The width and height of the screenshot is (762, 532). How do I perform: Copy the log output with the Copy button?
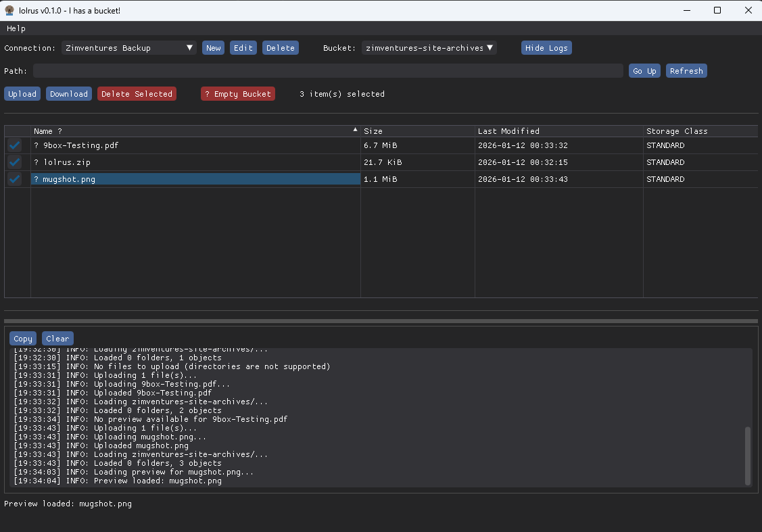[x=22, y=338]
